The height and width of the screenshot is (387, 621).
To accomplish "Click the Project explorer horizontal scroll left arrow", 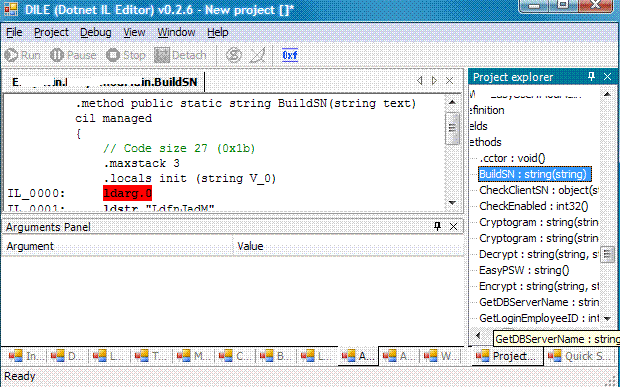I will [478, 336].
